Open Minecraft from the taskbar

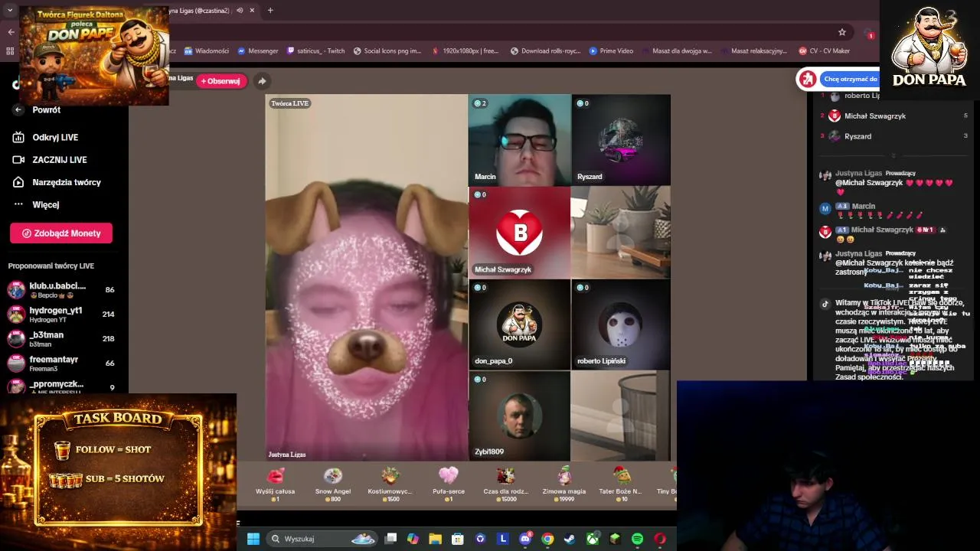pos(615,539)
